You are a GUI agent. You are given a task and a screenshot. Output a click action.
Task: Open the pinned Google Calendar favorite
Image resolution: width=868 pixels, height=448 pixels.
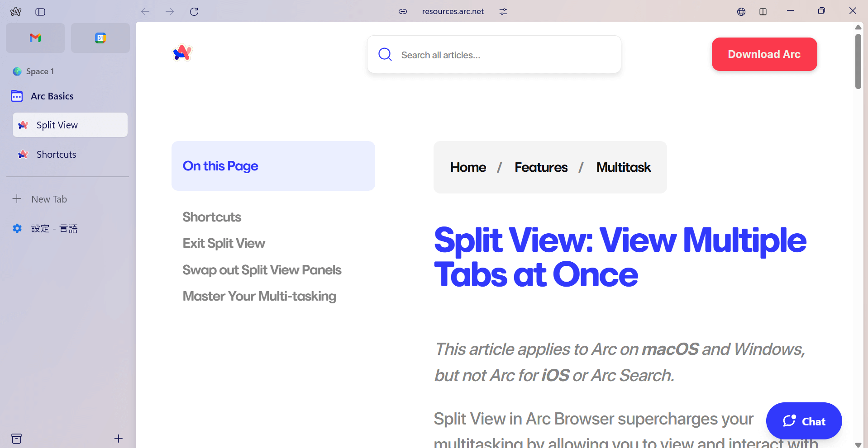point(100,38)
